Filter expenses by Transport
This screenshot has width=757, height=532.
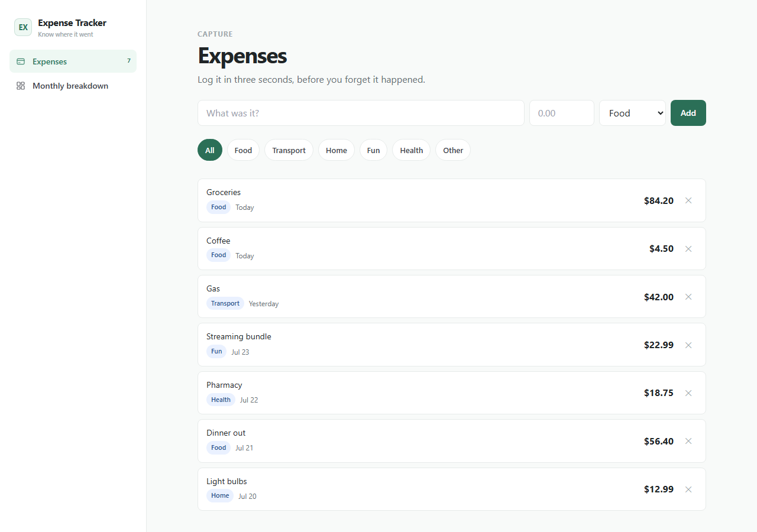click(289, 150)
